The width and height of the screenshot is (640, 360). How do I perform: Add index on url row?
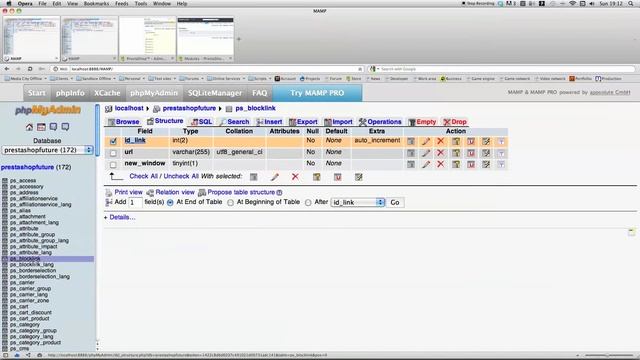pyautogui.click(x=486, y=153)
